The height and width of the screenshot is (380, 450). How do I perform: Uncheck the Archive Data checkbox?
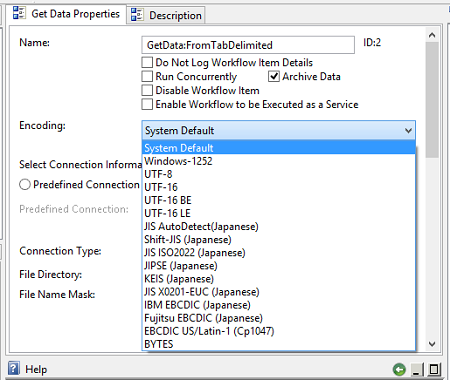(274, 76)
